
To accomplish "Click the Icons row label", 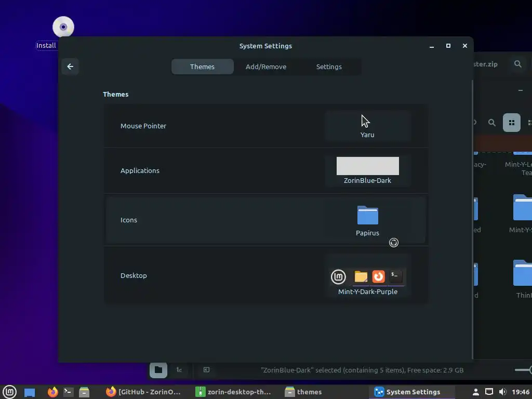I will pyautogui.click(x=129, y=220).
